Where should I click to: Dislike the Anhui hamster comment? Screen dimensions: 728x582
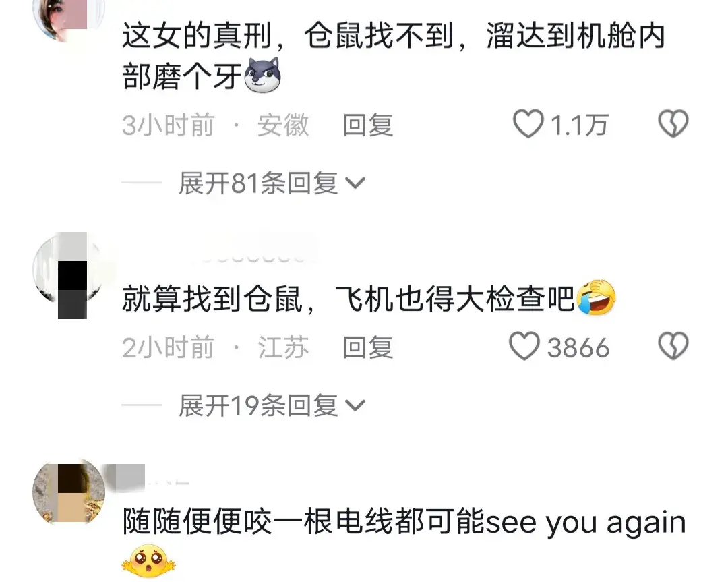tap(673, 124)
